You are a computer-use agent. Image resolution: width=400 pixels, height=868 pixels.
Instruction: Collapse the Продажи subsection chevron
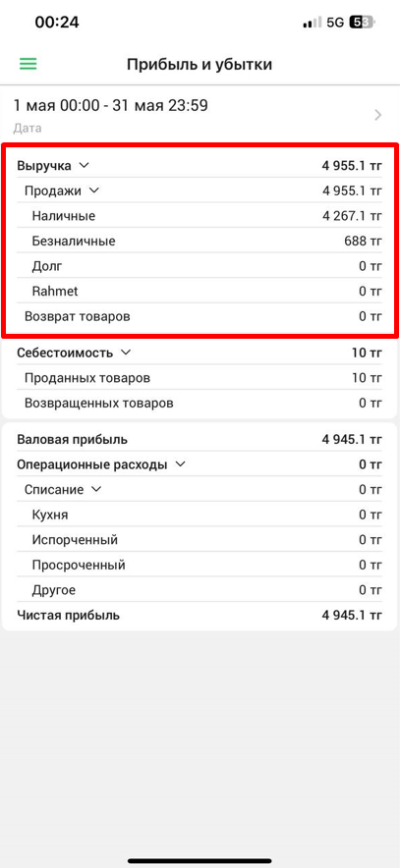(x=93, y=190)
